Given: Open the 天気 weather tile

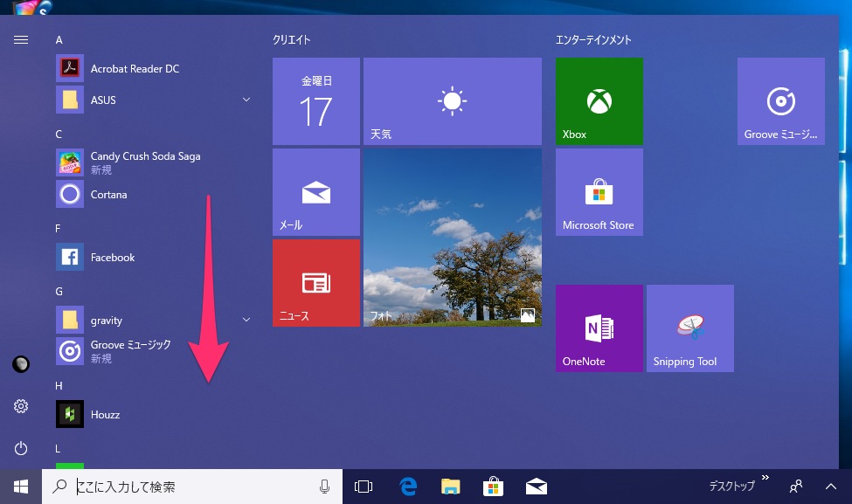Looking at the screenshot, I should coord(452,101).
